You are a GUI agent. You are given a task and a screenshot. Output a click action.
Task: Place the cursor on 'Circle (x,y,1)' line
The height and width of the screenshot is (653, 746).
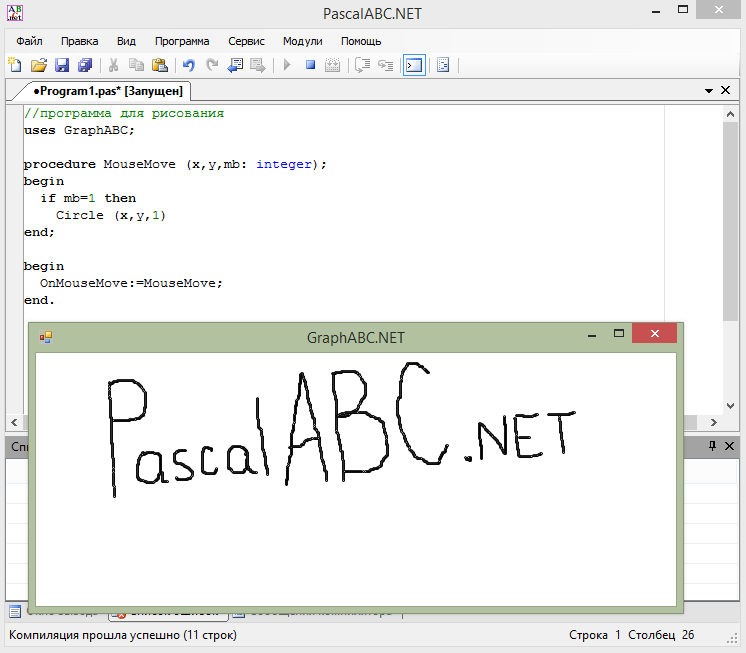(110, 215)
